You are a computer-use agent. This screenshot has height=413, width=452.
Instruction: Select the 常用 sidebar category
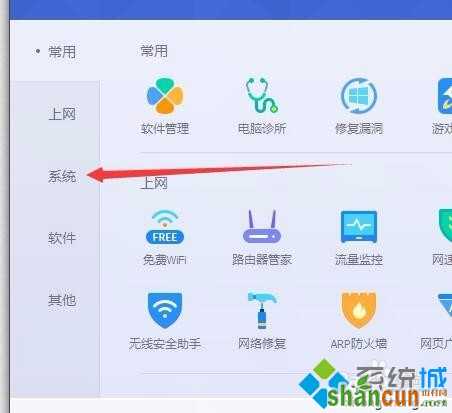click(x=62, y=52)
